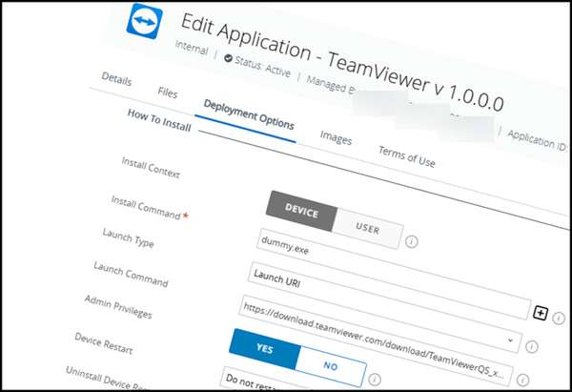Click info icon beside Launch Type dropdown
The image size is (572, 392).
(532, 346)
